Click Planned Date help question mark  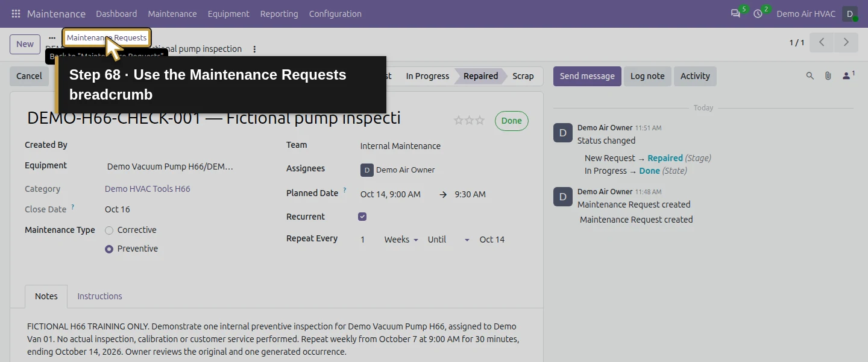click(345, 191)
